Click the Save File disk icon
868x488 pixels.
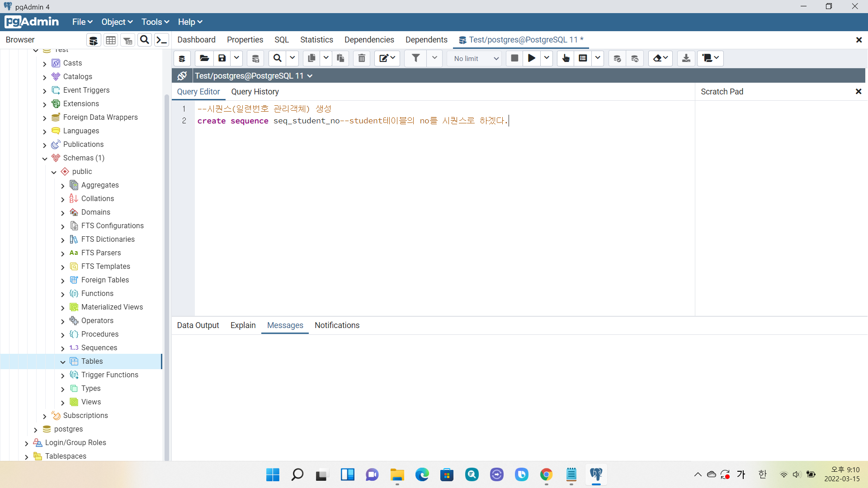[x=222, y=58]
